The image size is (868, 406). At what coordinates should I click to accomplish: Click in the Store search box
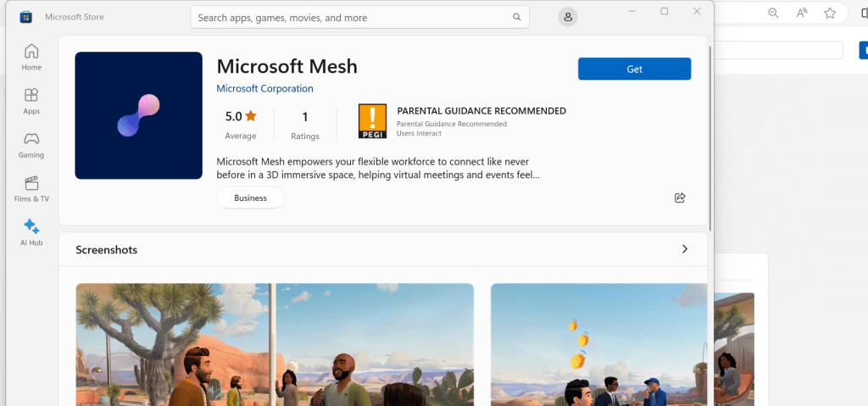point(352,17)
